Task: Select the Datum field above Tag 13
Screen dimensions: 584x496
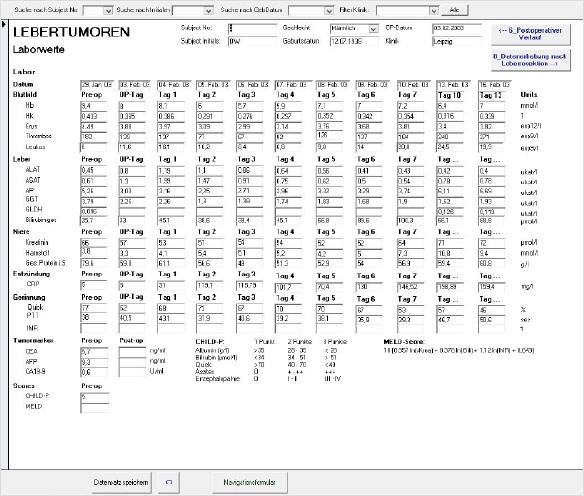Action: click(494, 85)
